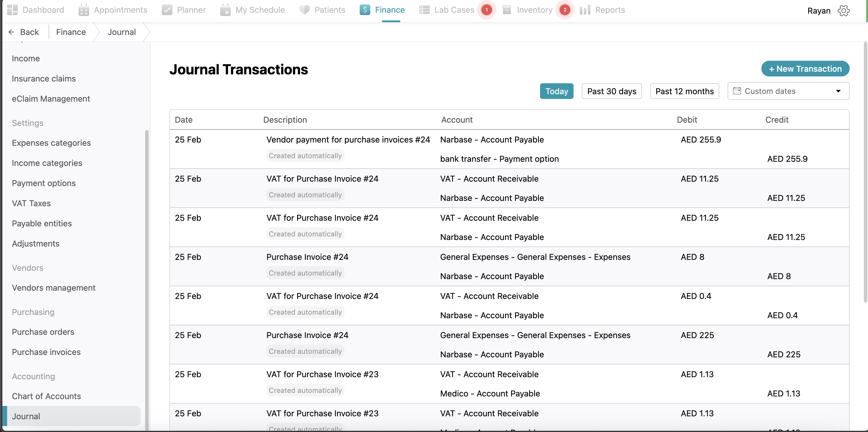Click the Lab Cases list icon

[x=424, y=10]
